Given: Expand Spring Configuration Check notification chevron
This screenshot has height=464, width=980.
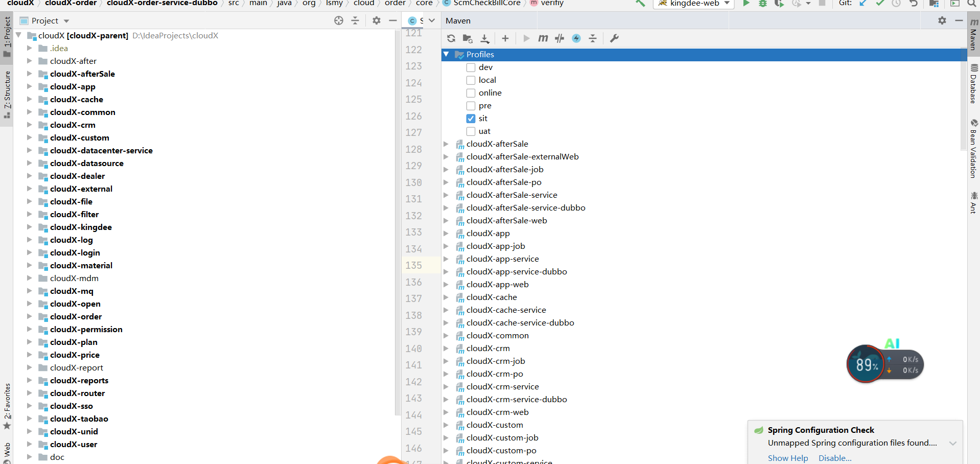Looking at the screenshot, I should tap(953, 443).
